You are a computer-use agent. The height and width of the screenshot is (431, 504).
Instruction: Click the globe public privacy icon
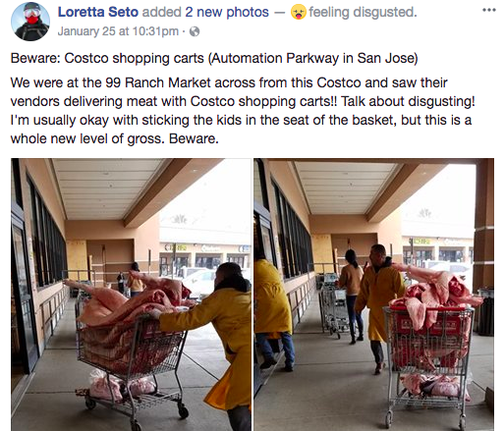pyautogui.click(x=195, y=31)
